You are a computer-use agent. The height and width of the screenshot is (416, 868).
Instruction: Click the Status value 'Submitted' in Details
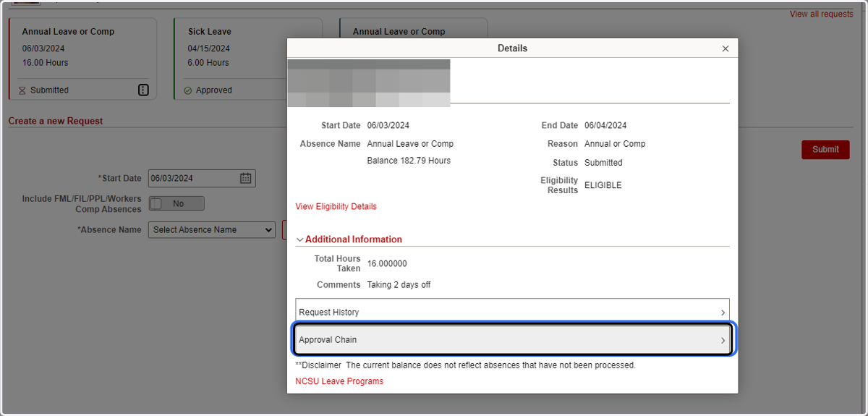pos(603,163)
